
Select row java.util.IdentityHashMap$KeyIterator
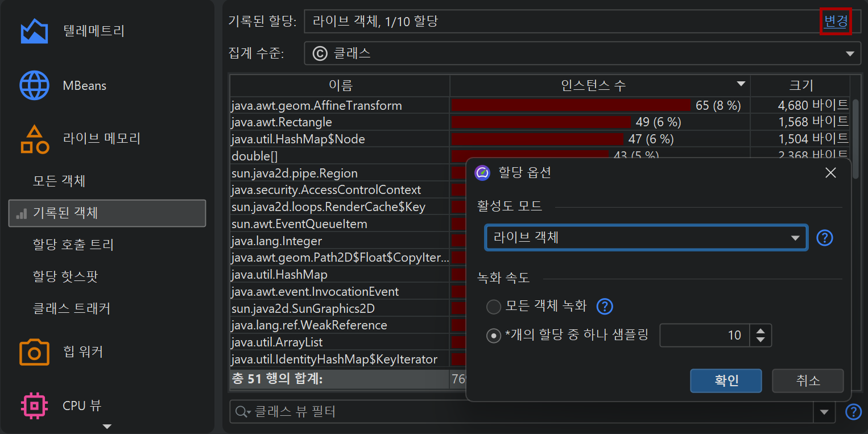click(340, 359)
